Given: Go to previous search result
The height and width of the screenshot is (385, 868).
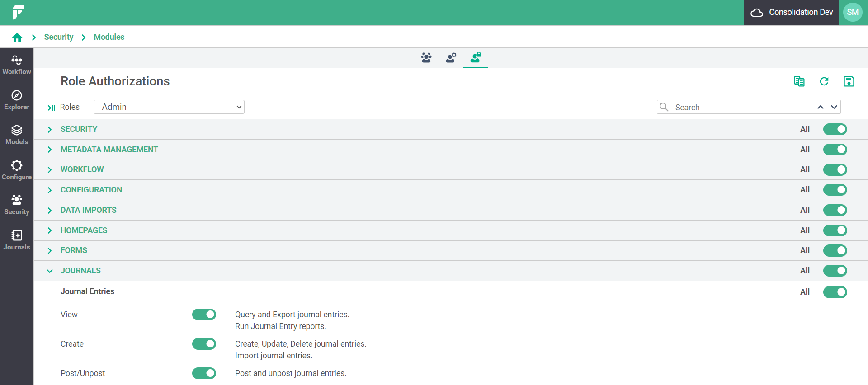Looking at the screenshot, I should click(821, 107).
